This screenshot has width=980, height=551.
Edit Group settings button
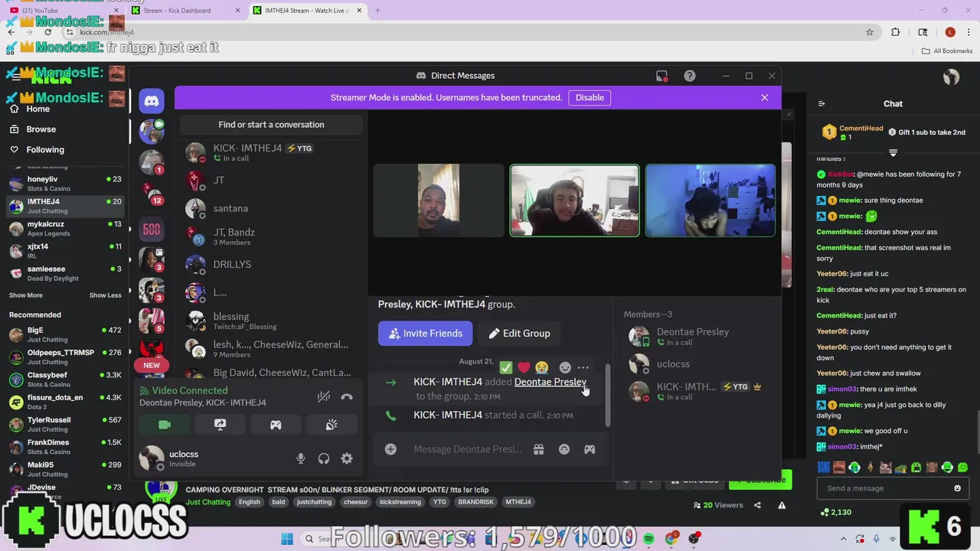pos(519,334)
